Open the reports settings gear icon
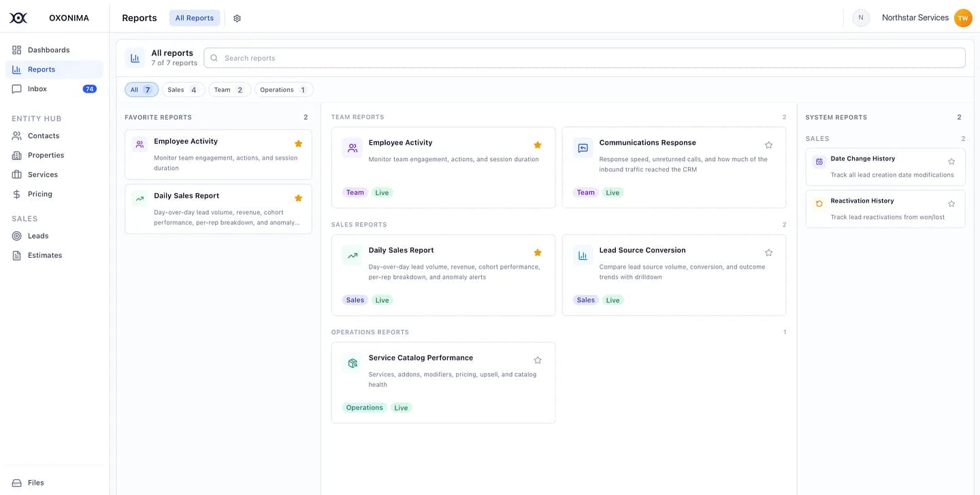This screenshot has width=980, height=495. [x=237, y=18]
